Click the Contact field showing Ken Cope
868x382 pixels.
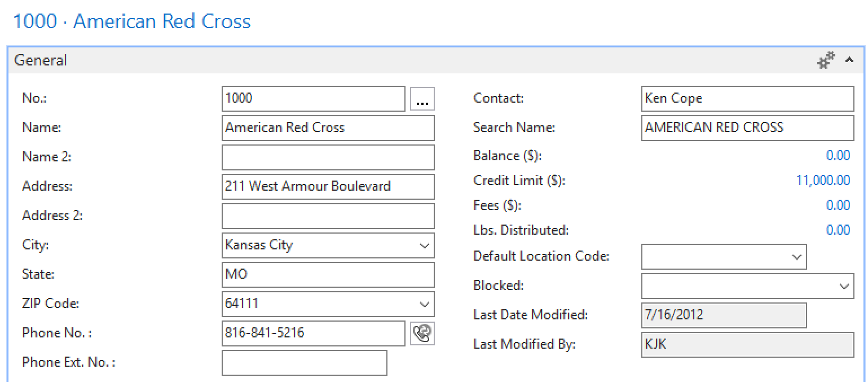point(747,99)
